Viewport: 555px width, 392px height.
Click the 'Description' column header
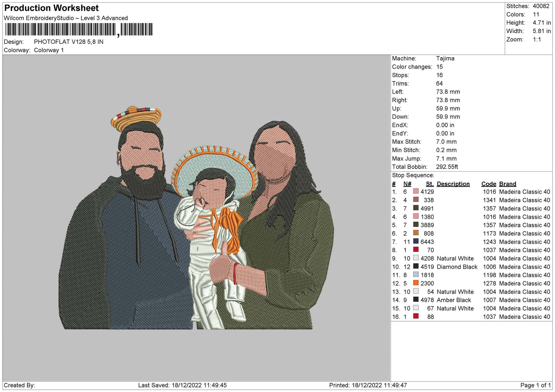453,184
